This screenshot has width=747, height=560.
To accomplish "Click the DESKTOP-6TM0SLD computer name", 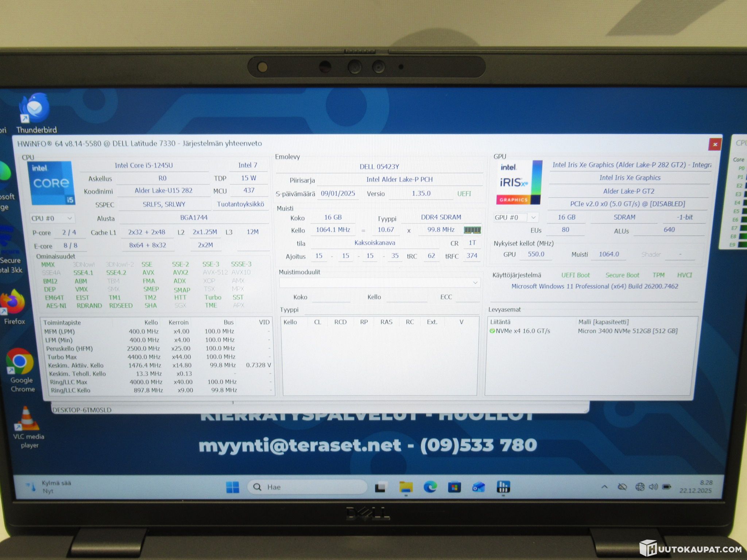I will 82,410.
